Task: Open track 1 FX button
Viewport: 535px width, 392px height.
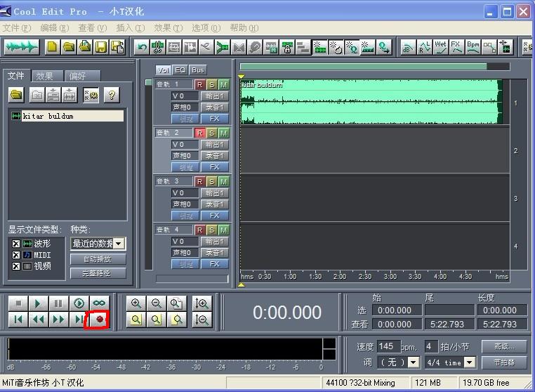Action: coord(214,119)
